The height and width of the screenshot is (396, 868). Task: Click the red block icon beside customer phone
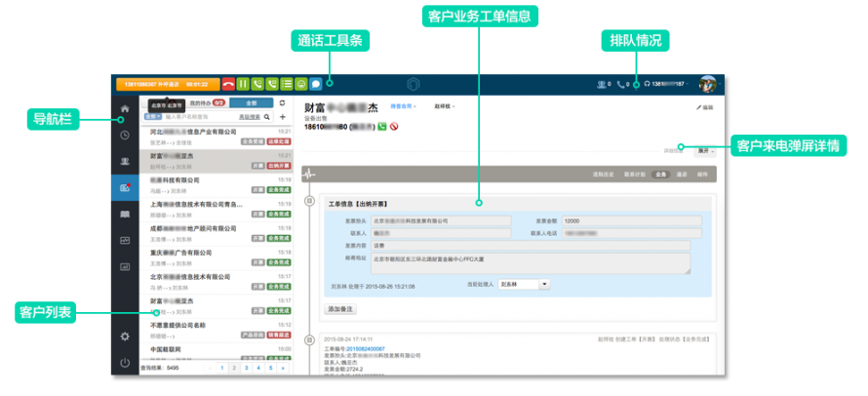click(394, 127)
